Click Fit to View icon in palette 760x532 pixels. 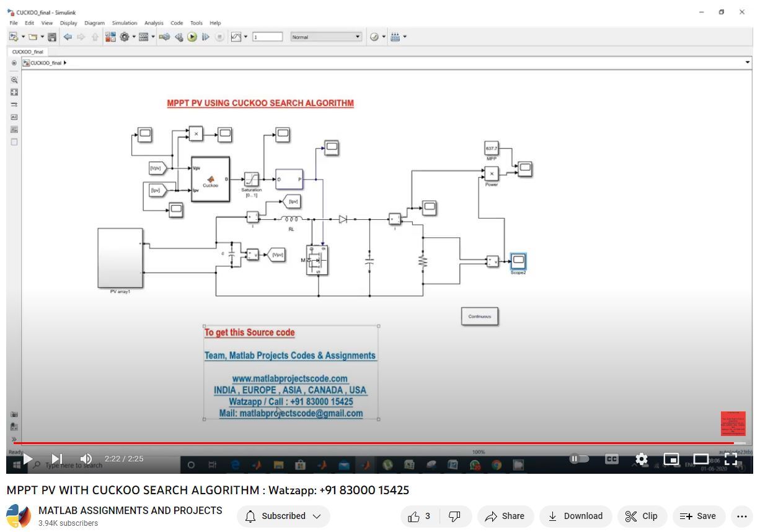coord(14,92)
